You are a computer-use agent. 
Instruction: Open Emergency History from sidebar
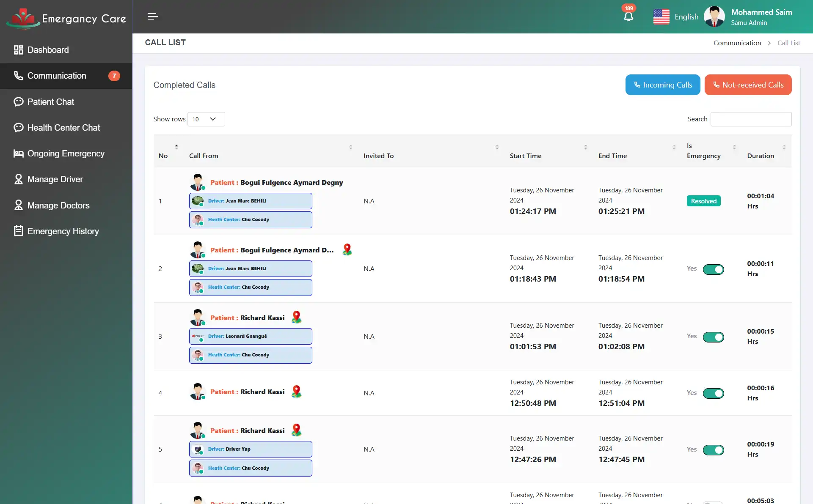[x=18, y=231]
